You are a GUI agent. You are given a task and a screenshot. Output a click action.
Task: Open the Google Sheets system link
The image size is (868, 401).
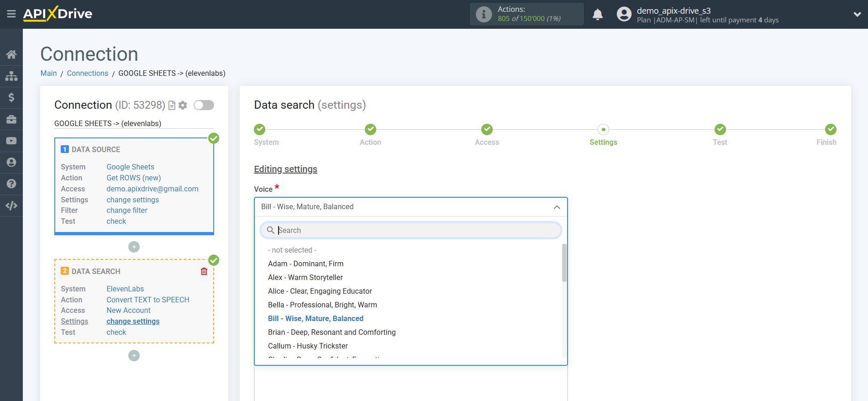point(131,167)
